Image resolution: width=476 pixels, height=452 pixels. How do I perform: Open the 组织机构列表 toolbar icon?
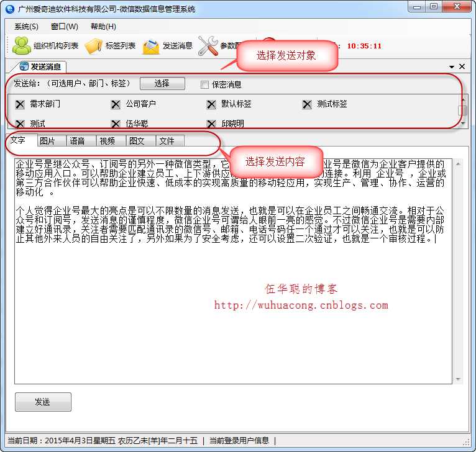click(22, 46)
